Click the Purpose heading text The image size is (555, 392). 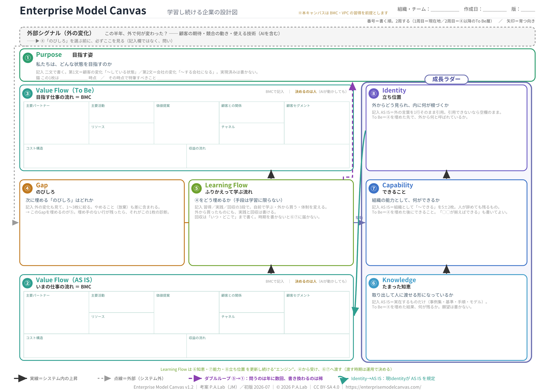(x=49, y=55)
